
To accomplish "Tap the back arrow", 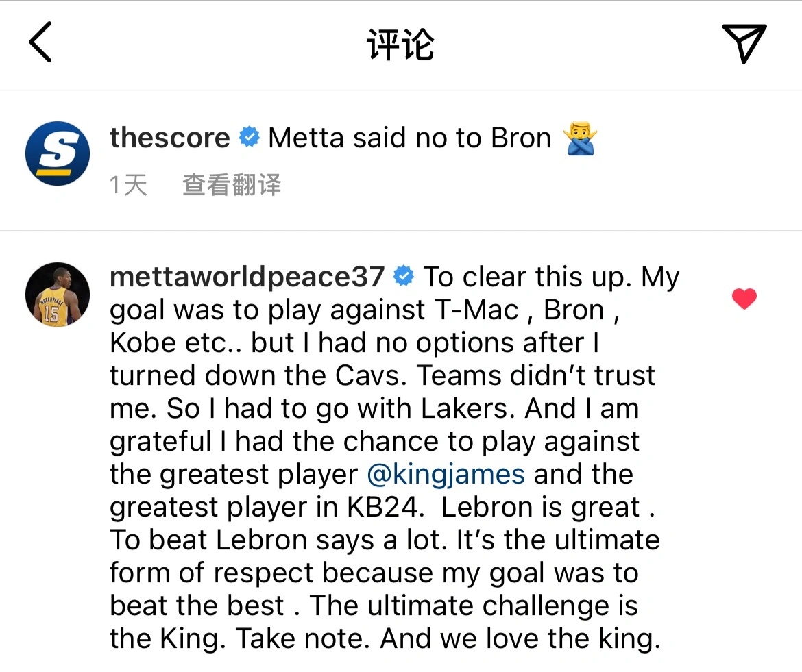I will click(x=41, y=42).
